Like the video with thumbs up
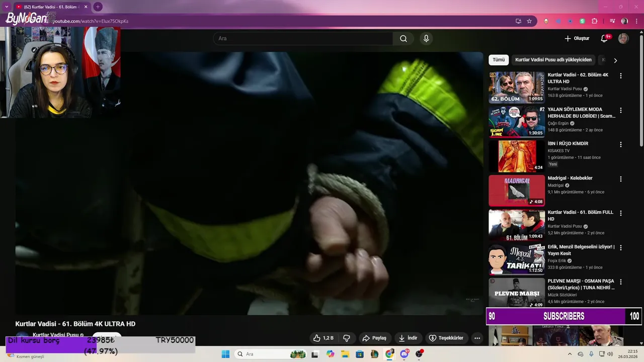Screen dimensions: 644x362 click(x=324, y=338)
